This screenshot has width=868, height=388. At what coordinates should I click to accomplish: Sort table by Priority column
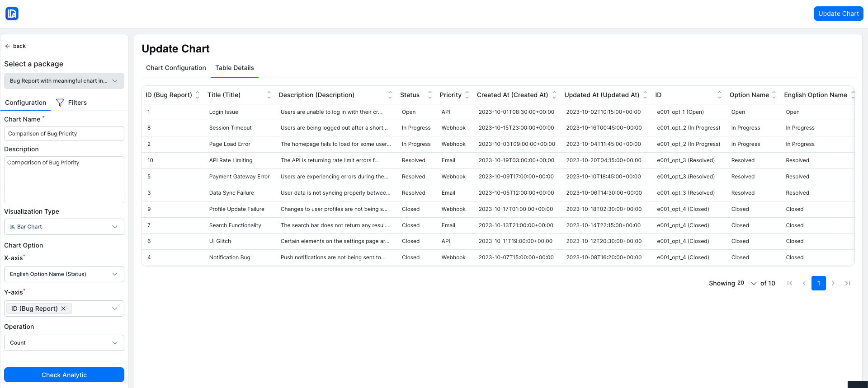point(467,95)
